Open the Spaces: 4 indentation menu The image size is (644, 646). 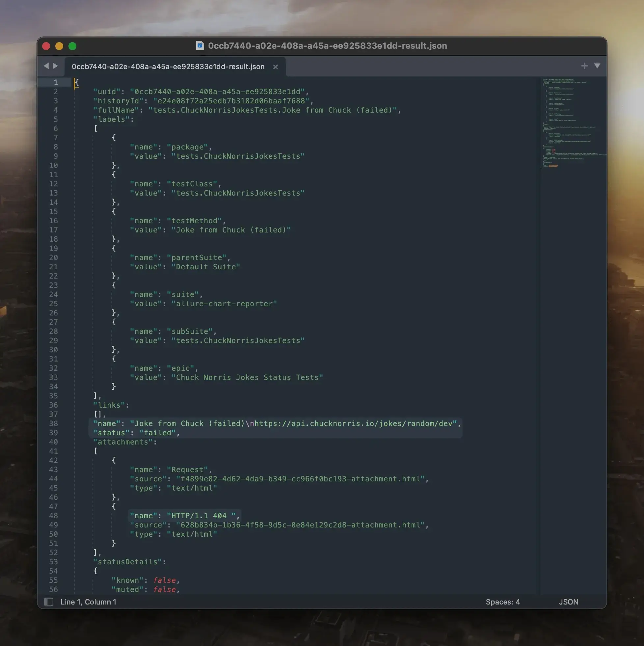click(x=502, y=602)
